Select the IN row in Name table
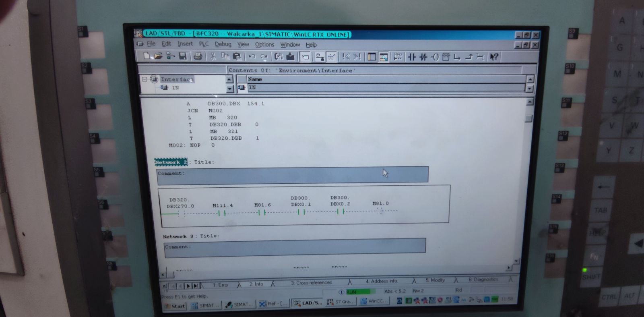This screenshot has height=317, width=644. pos(386,87)
